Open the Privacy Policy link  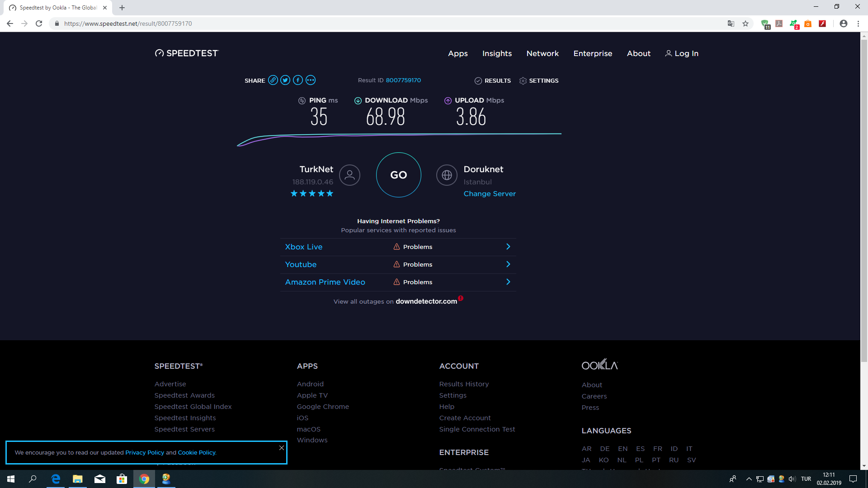click(x=145, y=452)
